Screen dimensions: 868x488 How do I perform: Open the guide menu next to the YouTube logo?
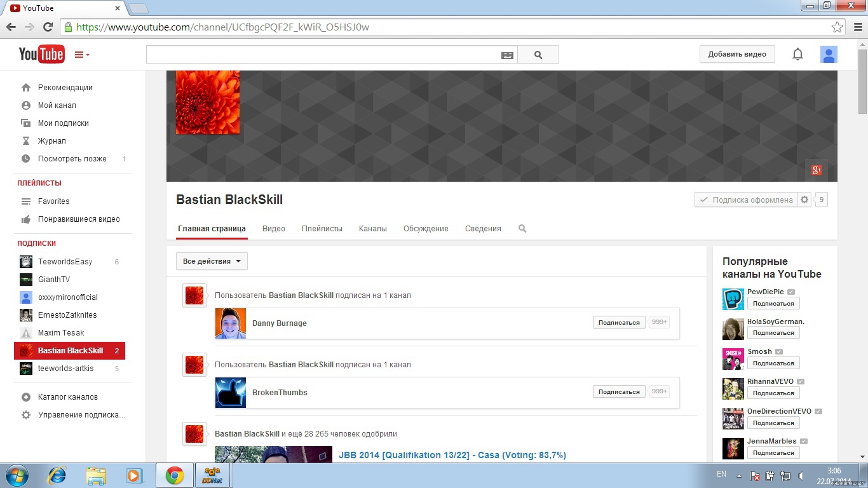click(82, 55)
